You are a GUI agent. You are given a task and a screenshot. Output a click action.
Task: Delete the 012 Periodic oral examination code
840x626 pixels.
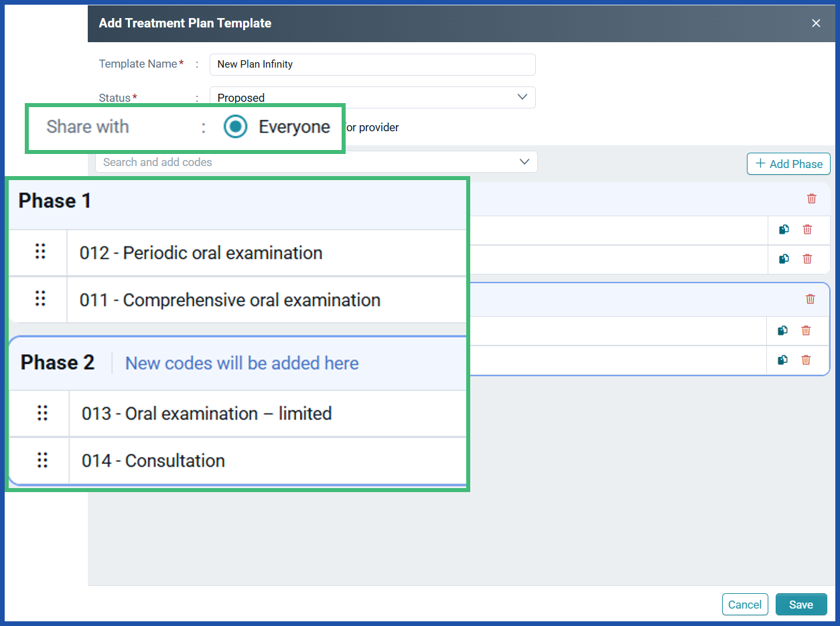[807, 230]
